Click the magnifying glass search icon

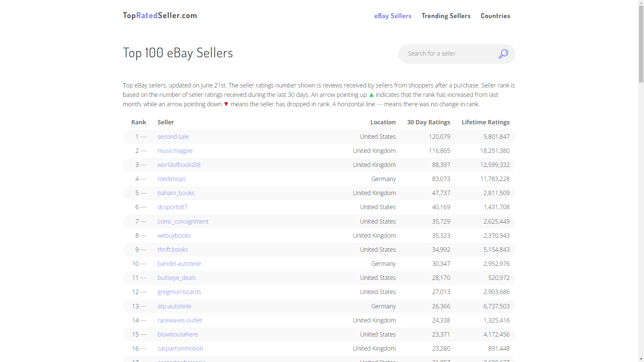click(x=503, y=54)
